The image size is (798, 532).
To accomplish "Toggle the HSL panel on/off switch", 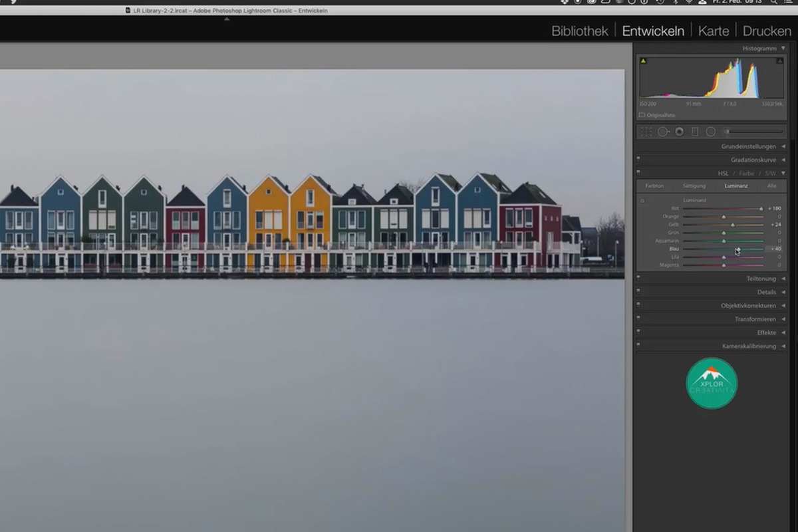I will point(638,173).
